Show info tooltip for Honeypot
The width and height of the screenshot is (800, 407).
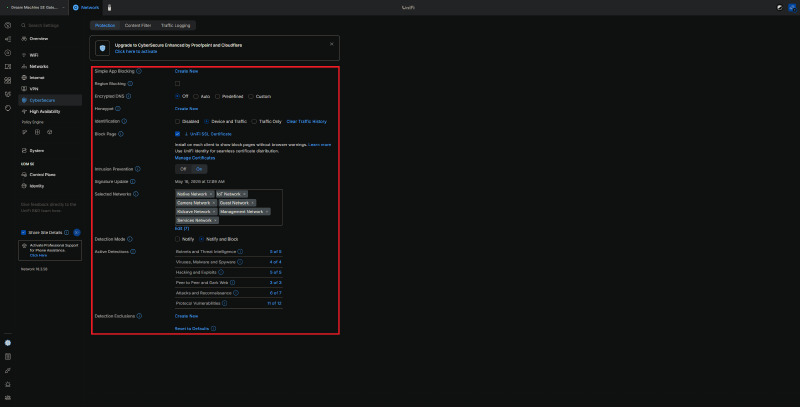click(118, 109)
